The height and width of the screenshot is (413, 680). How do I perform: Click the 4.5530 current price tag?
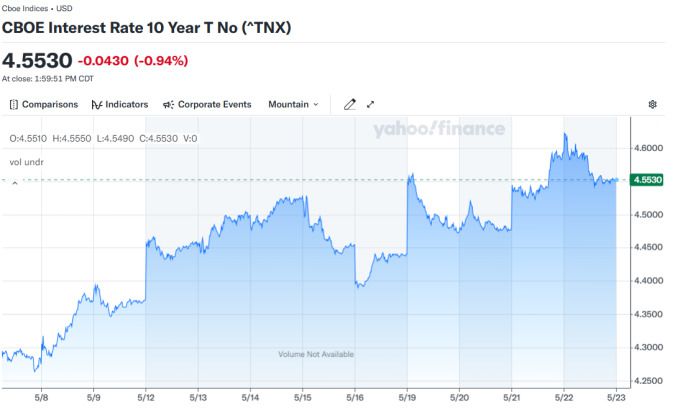649,180
